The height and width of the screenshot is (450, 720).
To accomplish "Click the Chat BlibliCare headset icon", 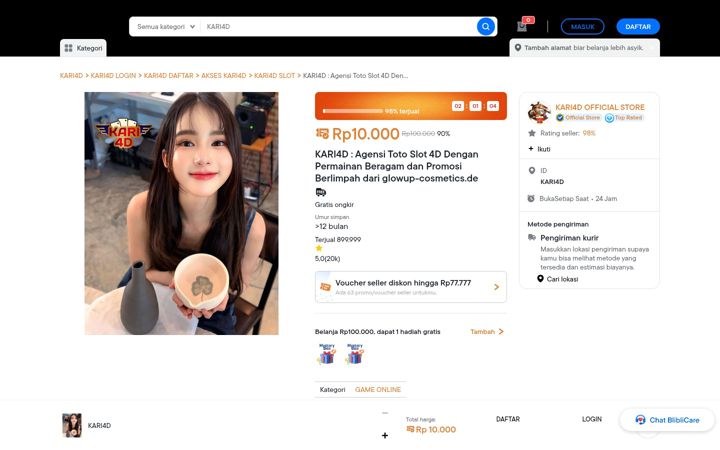I will coord(640,420).
